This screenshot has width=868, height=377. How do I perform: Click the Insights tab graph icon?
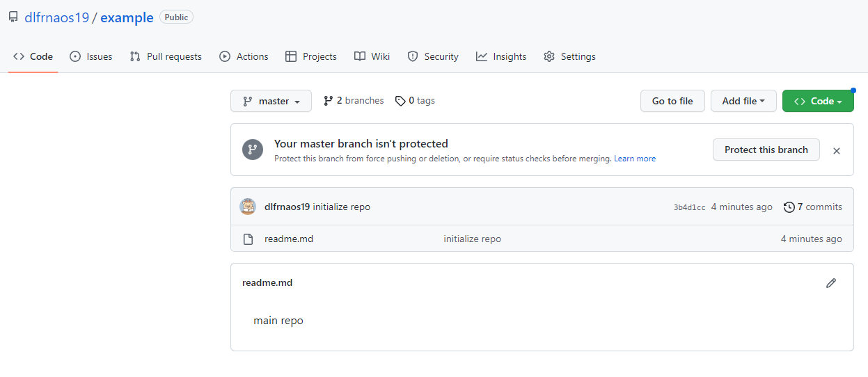(482, 56)
